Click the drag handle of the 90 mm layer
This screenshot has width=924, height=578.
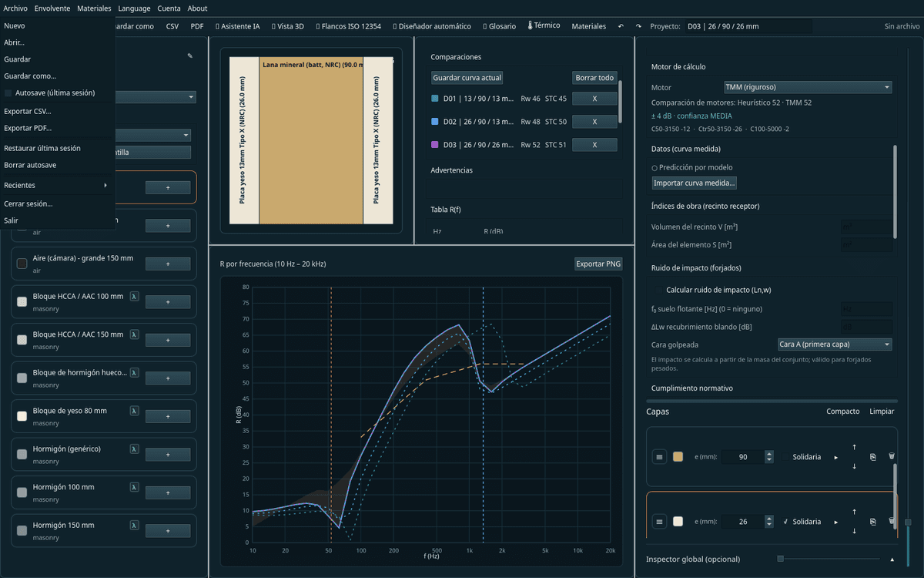pos(659,457)
